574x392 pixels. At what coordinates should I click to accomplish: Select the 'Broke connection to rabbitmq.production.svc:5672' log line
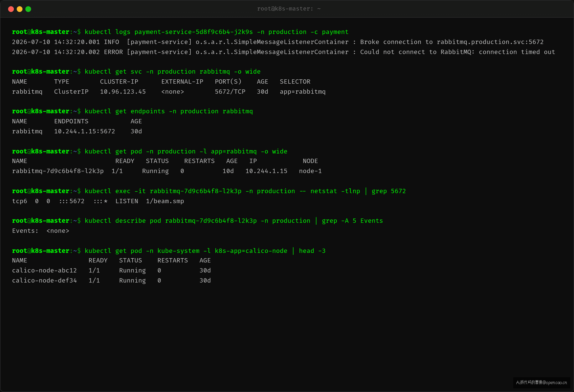[452, 42]
